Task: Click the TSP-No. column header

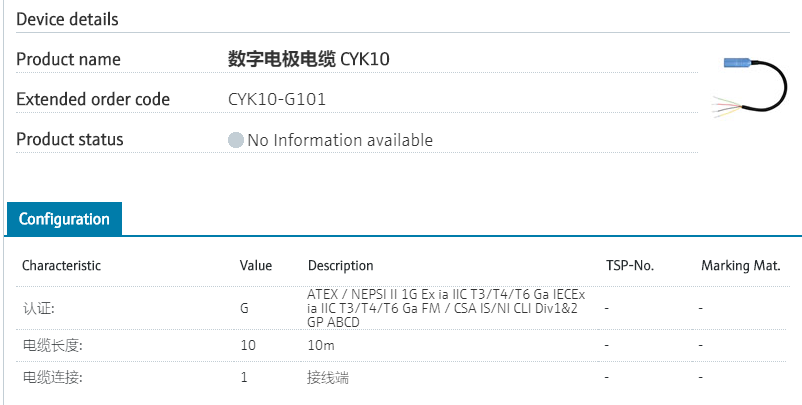Action: coord(630,266)
